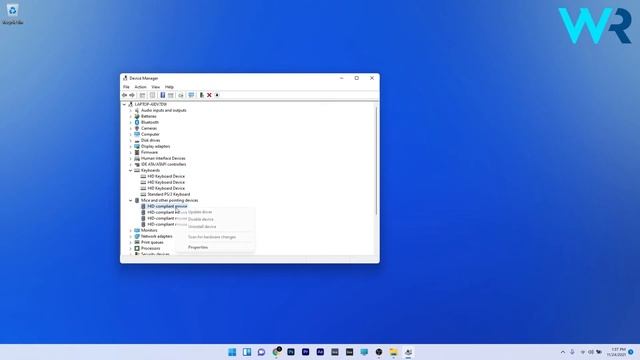Image resolution: width=640 pixels, height=360 pixels.
Task: Expand the Print queues chevron
Action: tap(131, 242)
